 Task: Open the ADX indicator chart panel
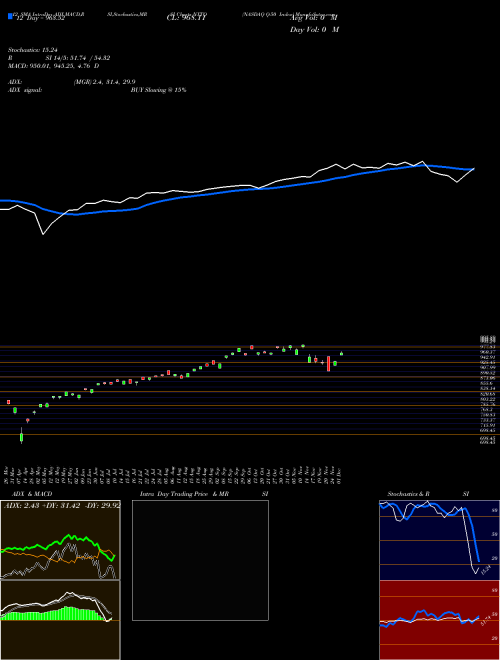pyautogui.click(x=60, y=540)
